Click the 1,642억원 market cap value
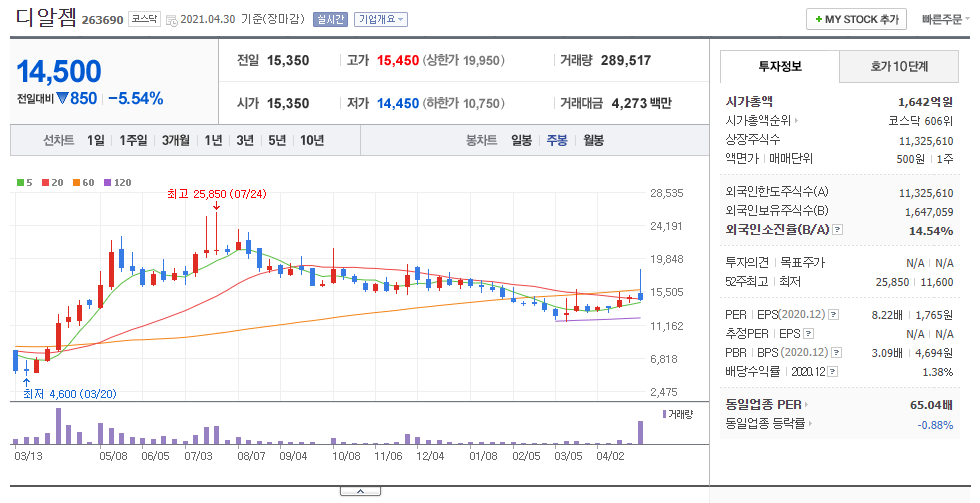980x503 pixels. [x=925, y=102]
